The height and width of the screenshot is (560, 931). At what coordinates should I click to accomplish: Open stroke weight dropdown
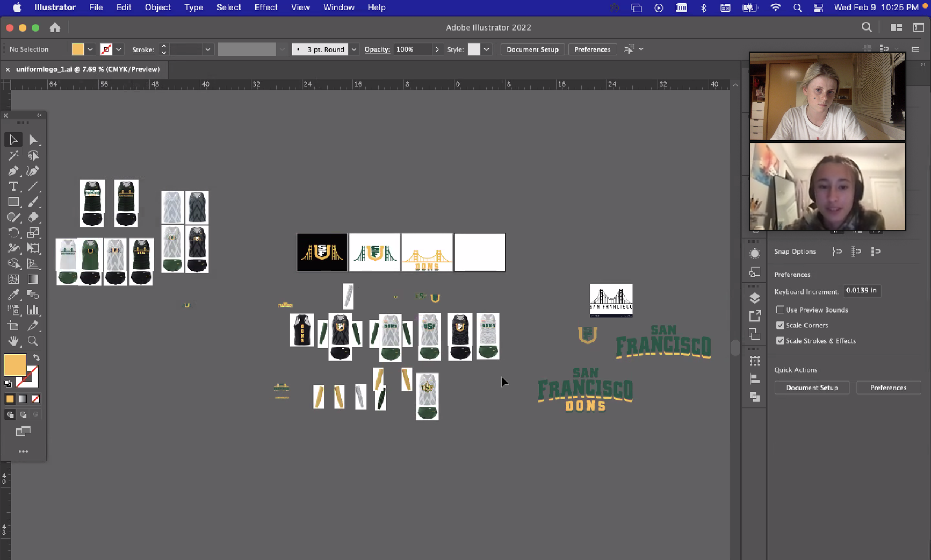[208, 49]
